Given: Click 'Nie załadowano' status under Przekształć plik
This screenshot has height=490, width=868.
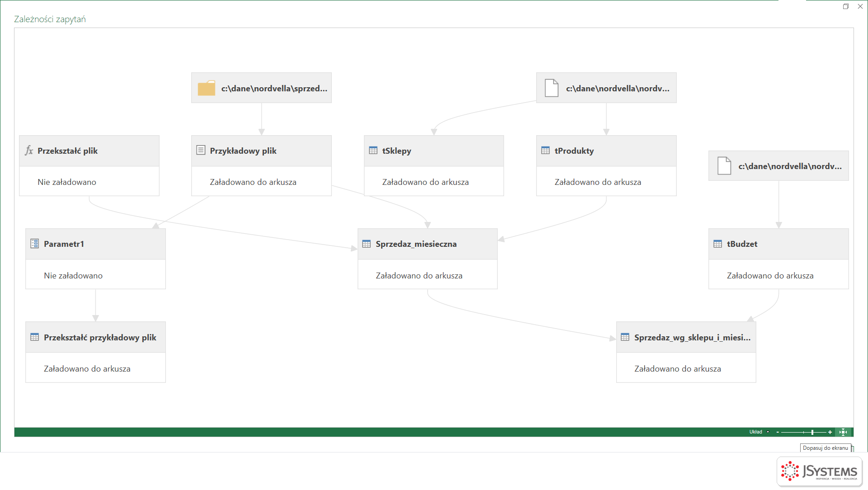Looking at the screenshot, I should pos(67,182).
